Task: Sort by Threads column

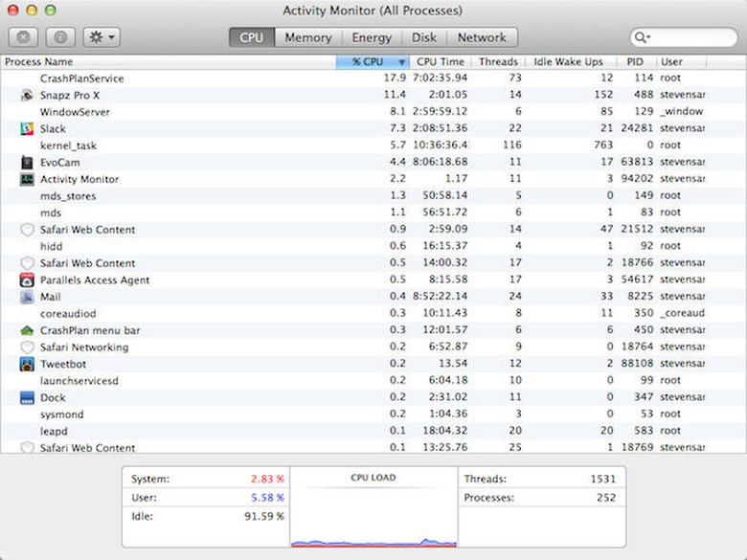Action: pyautogui.click(x=498, y=62)
